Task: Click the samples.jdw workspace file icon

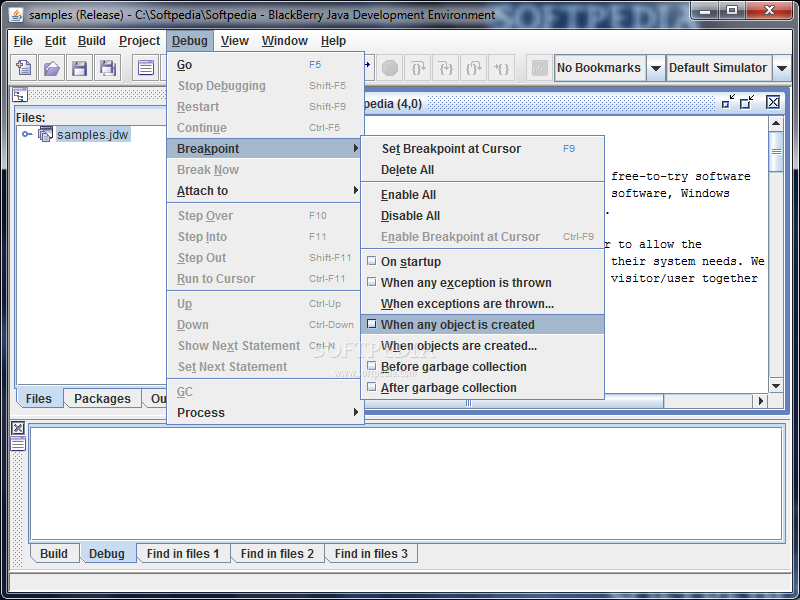Action: click(45, 134)
